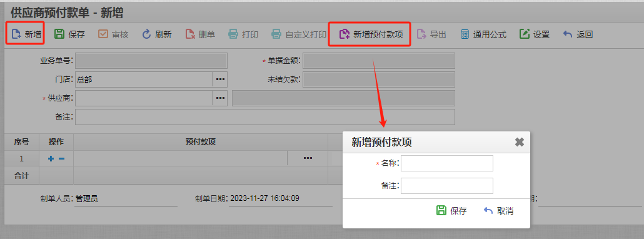Click the toolbar 保存 (save) button
This screenshot has height=239, width=644.
pos(69,34)
